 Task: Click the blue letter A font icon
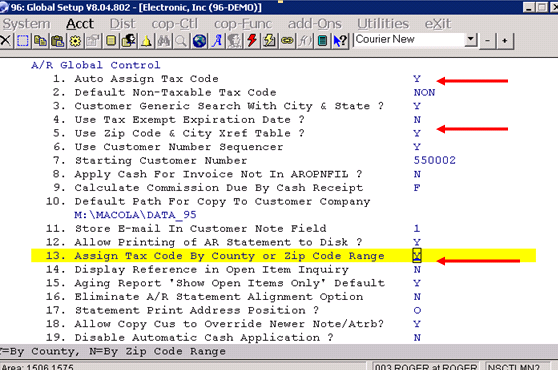(x=217, y=41)
